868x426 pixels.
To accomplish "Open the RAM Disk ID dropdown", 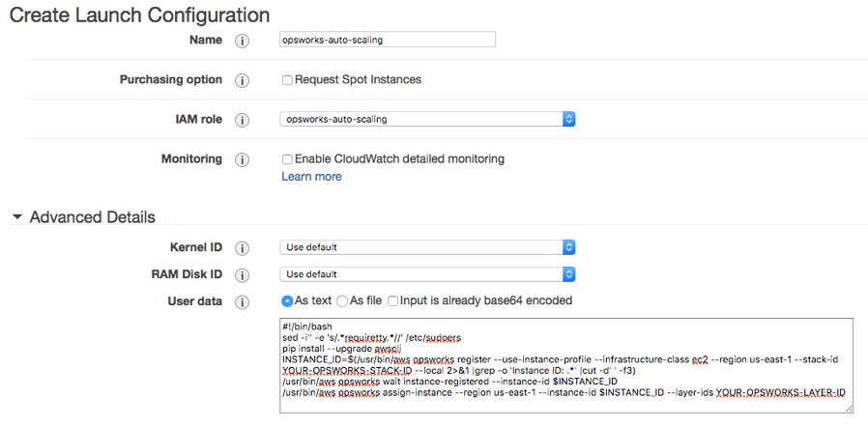I will [427, 274].
